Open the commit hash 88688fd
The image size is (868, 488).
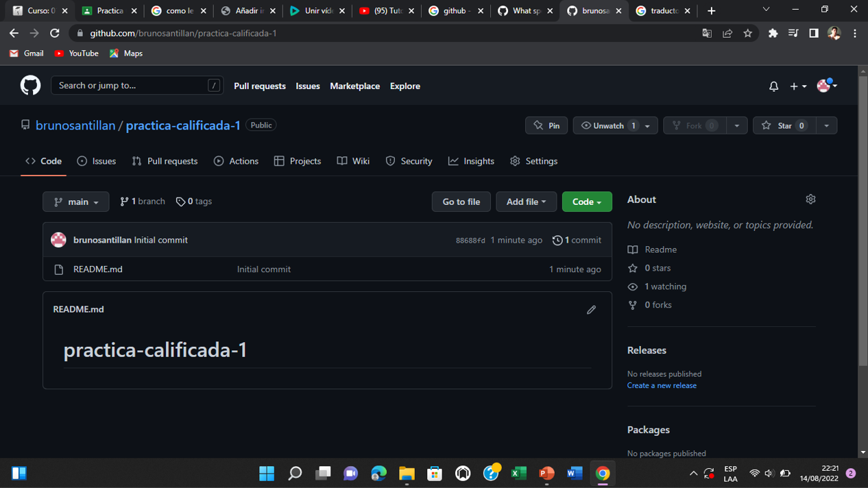tap(470, 240)
